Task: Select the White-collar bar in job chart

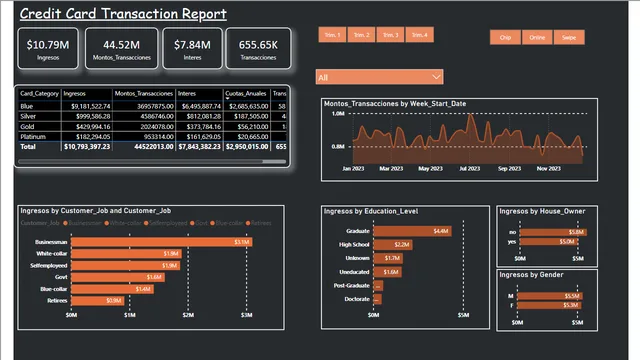Action: [x=126, y=253]
